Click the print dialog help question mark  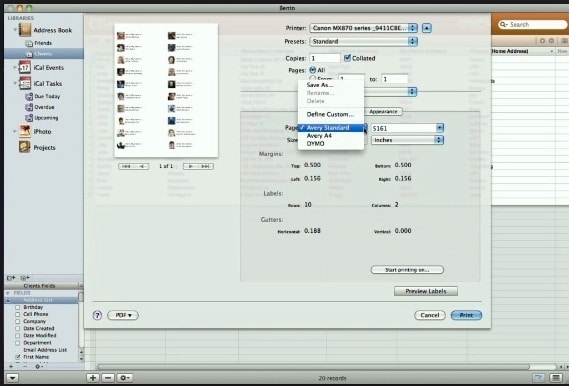tap(97, 315)
